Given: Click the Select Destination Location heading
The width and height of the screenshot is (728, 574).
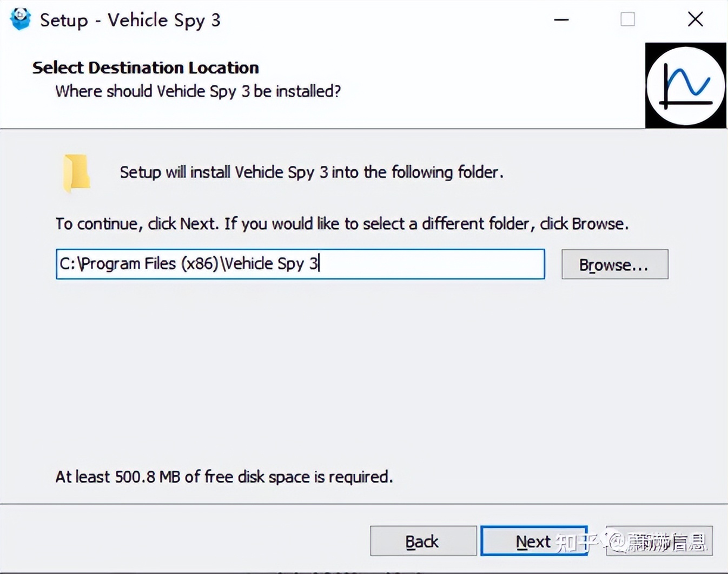Looking at the screenshot, I should tap(145, 68).
